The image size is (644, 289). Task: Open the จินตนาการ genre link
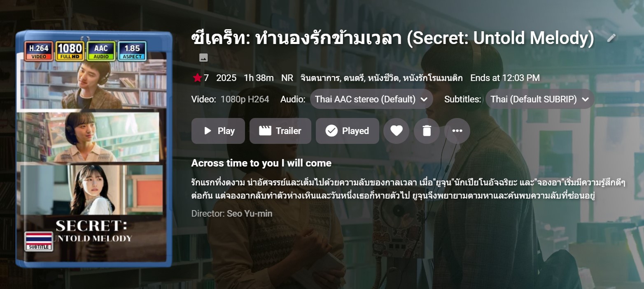click(x=320, y=78)
